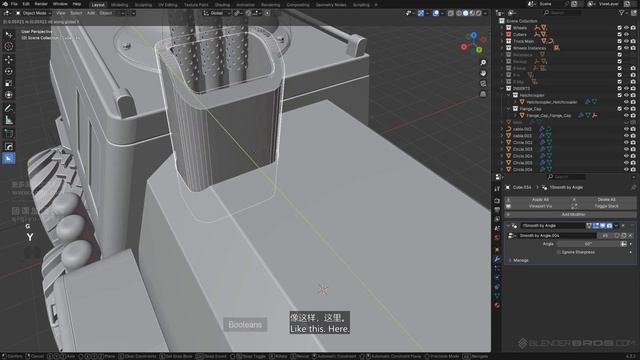Collapse the Flange_Cap collection
This screenshot has width=640, height=360.
coord(509,109)
